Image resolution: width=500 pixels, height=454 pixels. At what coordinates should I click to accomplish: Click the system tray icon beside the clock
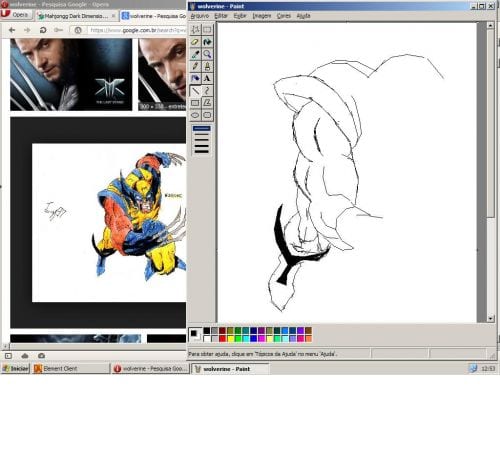point(473,369)
